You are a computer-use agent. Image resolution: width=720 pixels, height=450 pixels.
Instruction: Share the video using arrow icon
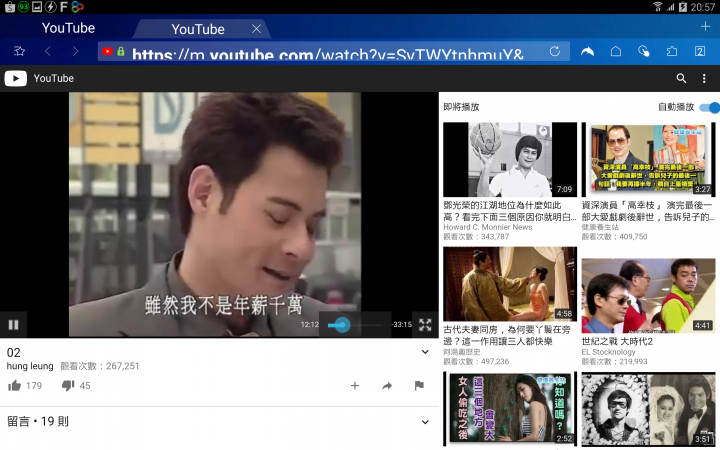point(387,386)
